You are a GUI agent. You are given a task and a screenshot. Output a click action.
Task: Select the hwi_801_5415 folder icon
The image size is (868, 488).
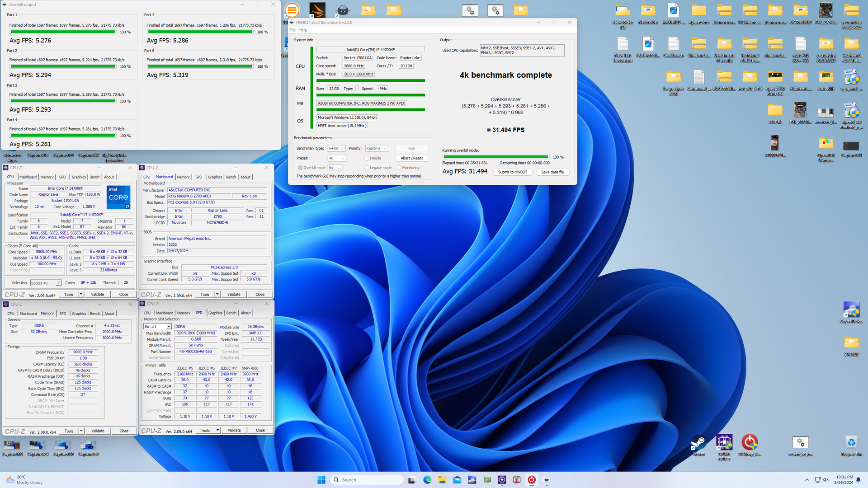(750, 80)
